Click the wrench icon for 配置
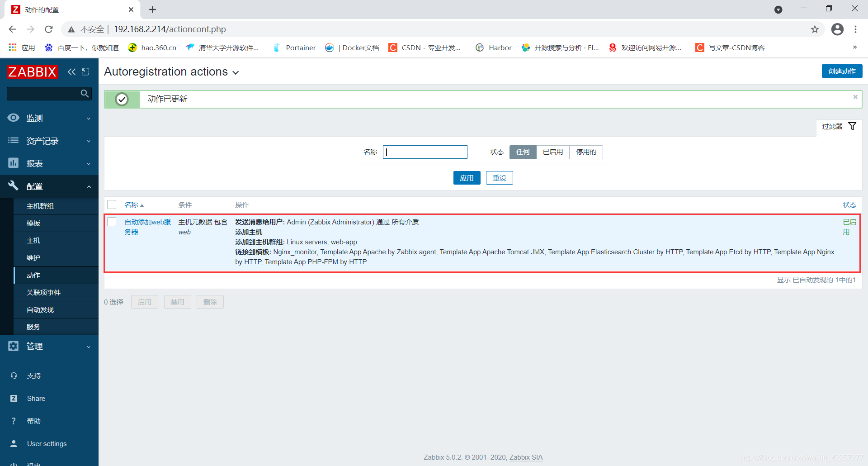Screen dimensions: 868x466 [x=14, y=185]
